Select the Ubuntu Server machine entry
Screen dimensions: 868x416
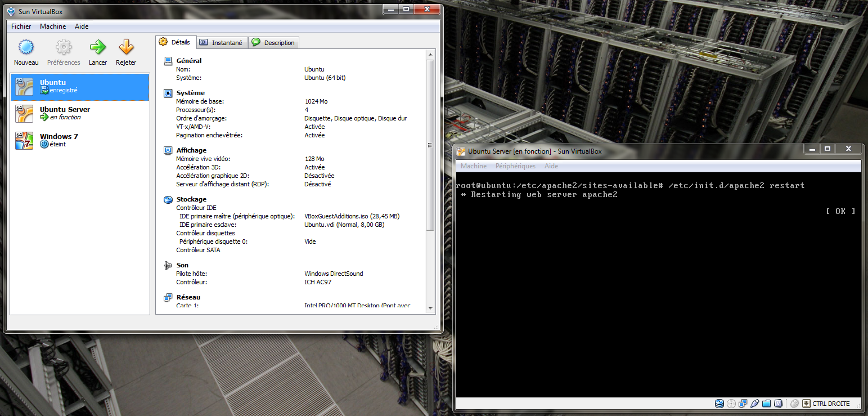tap(79, 114)
